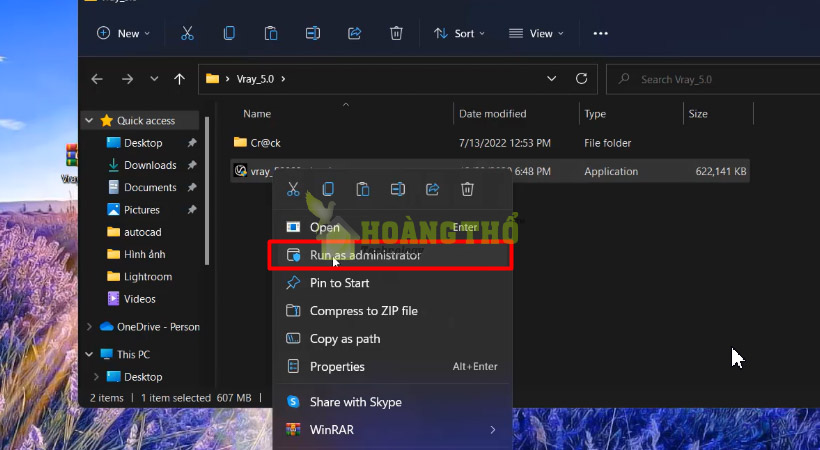Unpin Downloads using its pin icon
Image resolution: width=820 pixels, height=450 pixels.
click(192, 165)
